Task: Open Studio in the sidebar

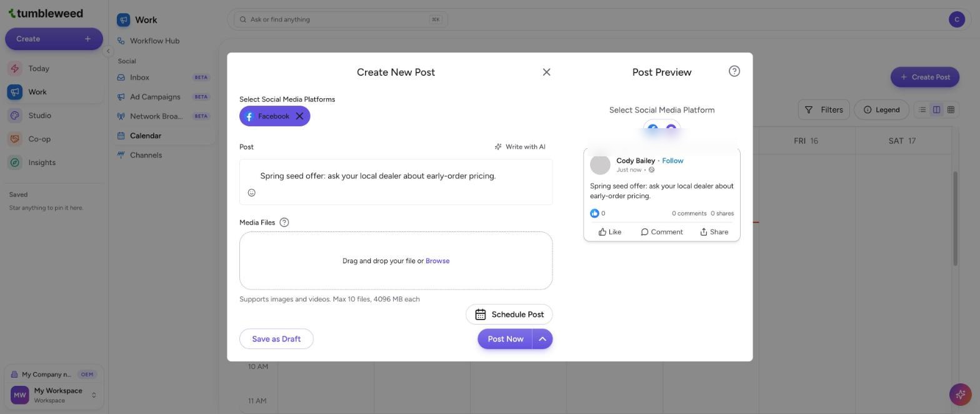Action: [x=54, y=116]
